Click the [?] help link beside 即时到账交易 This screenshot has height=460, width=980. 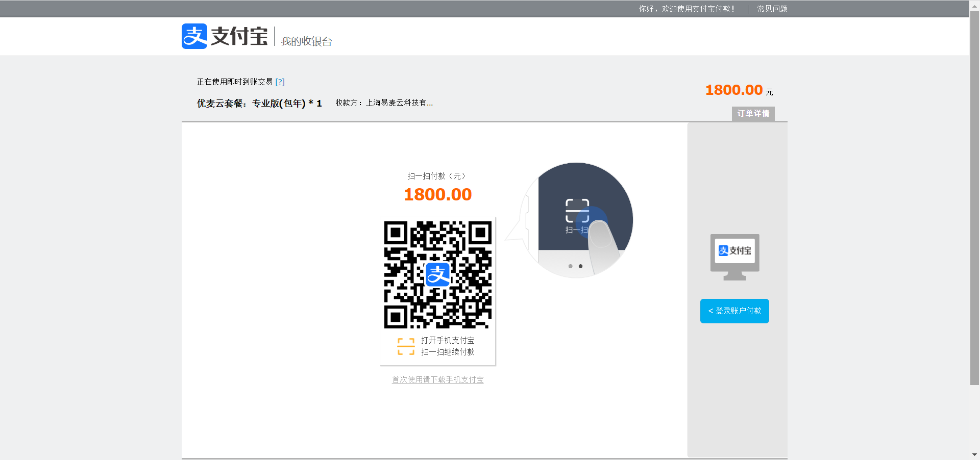pyautogui.click(x=280, y=82)
